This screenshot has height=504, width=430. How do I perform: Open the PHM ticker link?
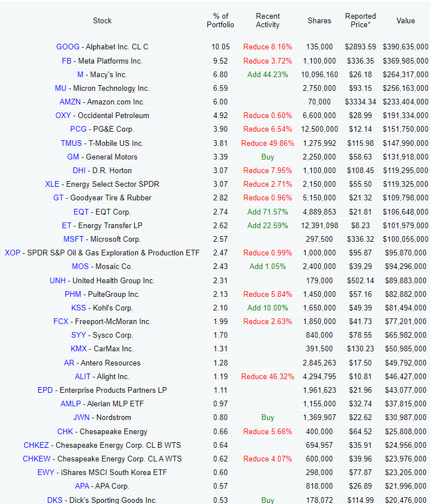(x=73, y=295)
